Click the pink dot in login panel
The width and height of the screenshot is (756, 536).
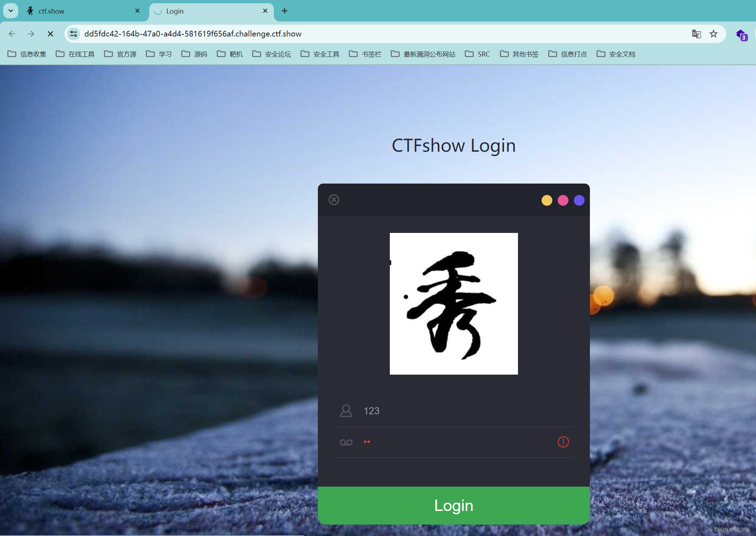[x=563, y=200]
